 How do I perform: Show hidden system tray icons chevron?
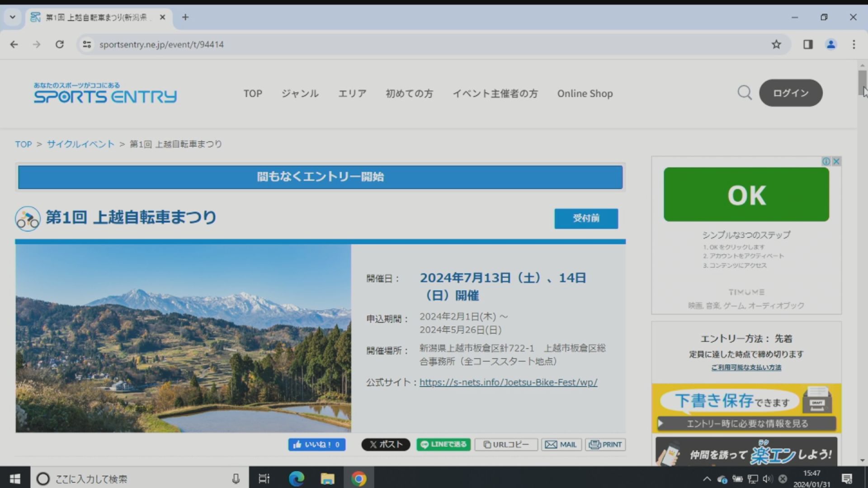tap(707, 479)
